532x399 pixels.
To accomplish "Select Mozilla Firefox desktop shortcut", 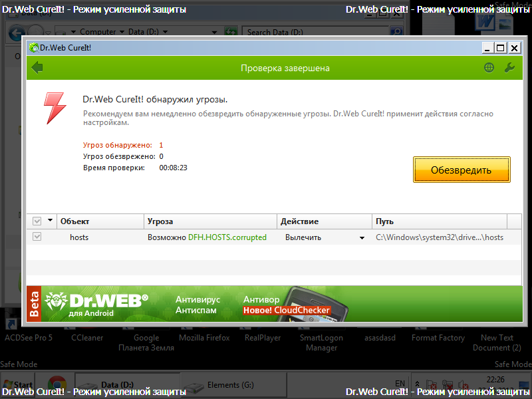I will (204, 338).
